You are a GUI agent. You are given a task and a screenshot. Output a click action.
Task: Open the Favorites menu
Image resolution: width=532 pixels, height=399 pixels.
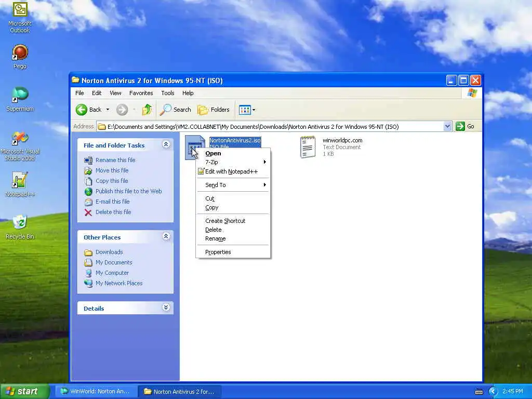point(141,93)
